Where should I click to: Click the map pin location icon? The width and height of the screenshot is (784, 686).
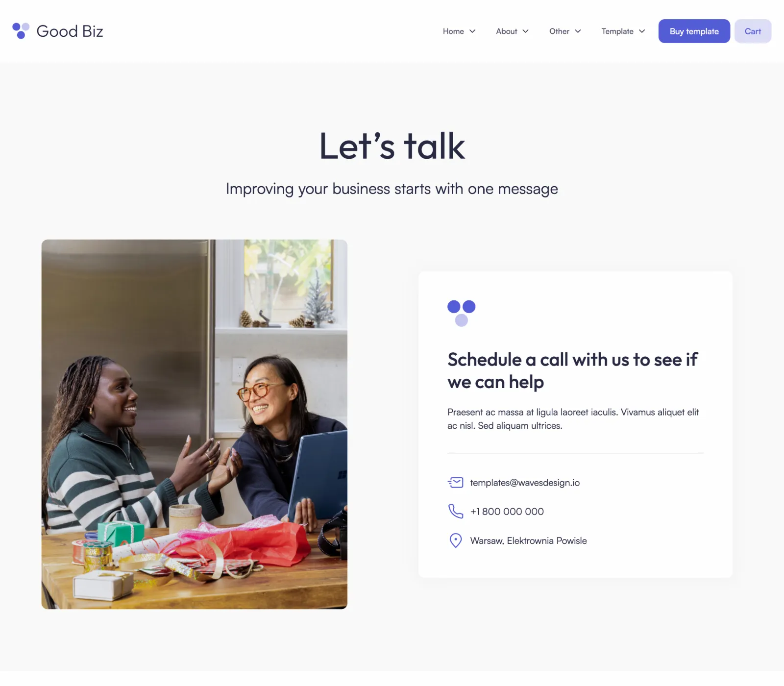pyautogui.click(x=456, y=540)
